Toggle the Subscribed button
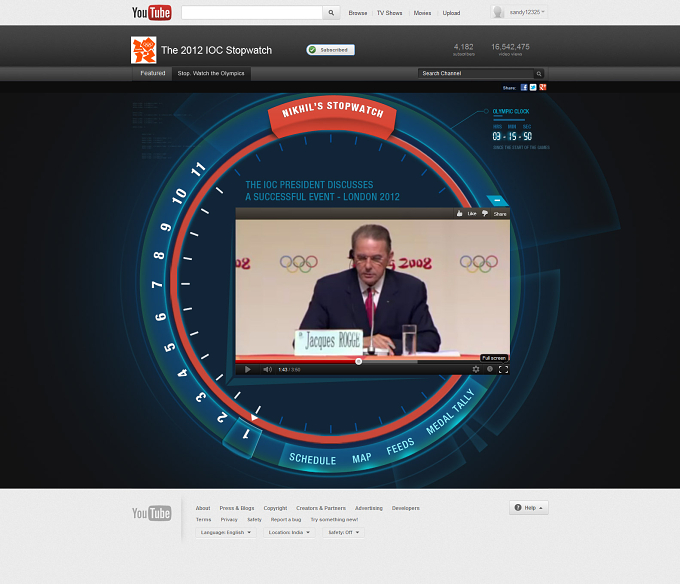 (330, 50)
